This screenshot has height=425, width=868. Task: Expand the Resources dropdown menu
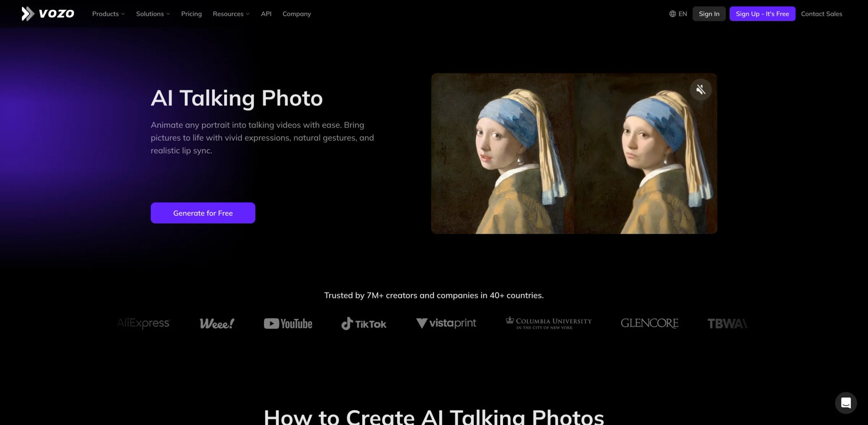click(231, 14)
